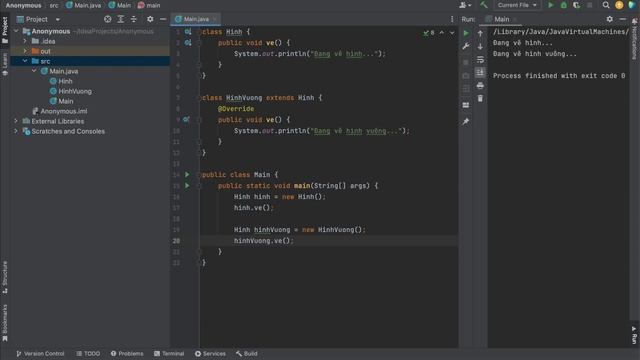Run with coverage icon in top toolbar
Image resolution: width=640 pixels, height=360 pixels.
pyautogui.click(x=577, y=5)
